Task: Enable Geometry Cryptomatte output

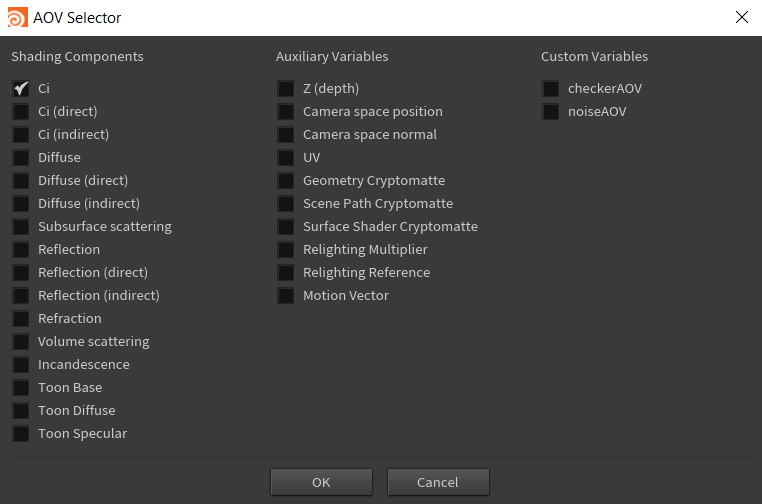Action: coord(286,181)
